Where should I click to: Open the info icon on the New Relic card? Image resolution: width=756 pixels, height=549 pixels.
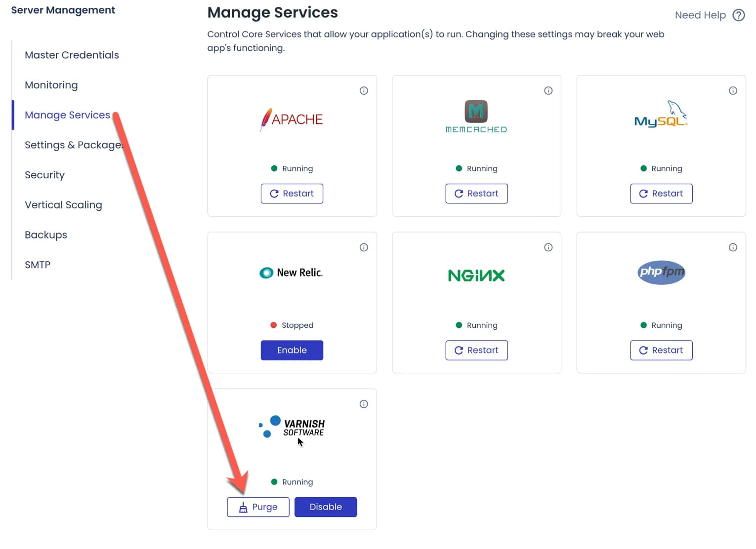pos(364,247)
